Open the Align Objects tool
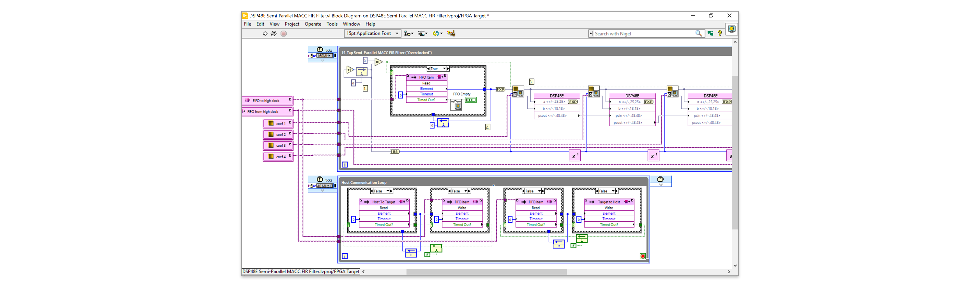 pyautogui.click(x=409, y=33)
